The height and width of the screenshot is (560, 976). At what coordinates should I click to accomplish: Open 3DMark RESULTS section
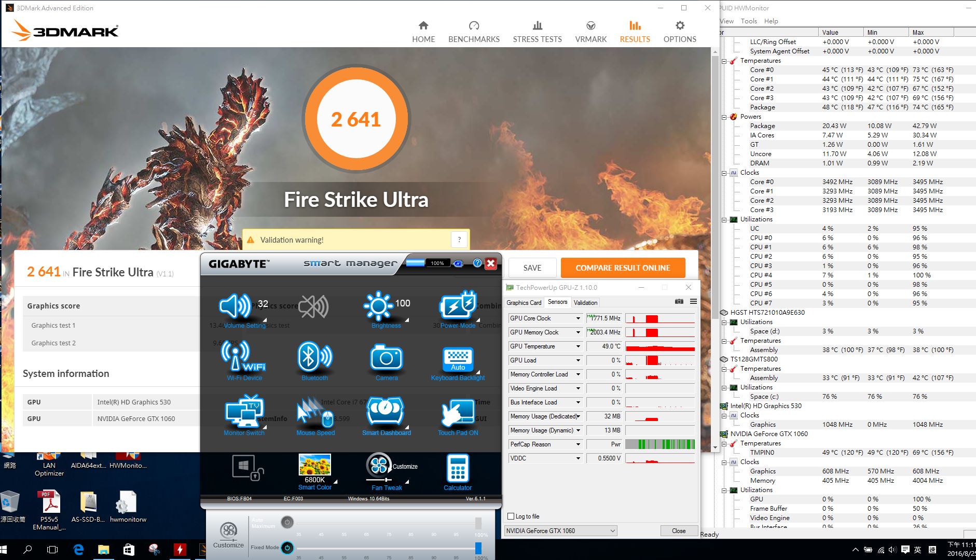click(x=635, y=32)
